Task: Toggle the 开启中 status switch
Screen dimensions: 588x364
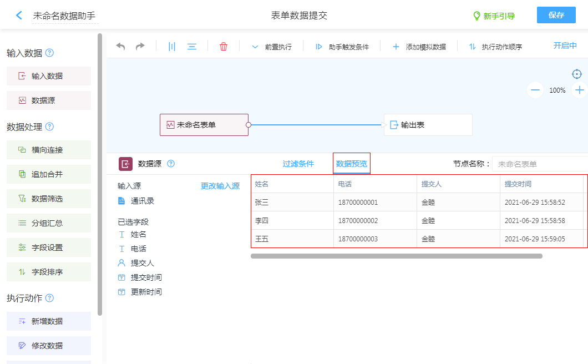Action: pos(565,46)
